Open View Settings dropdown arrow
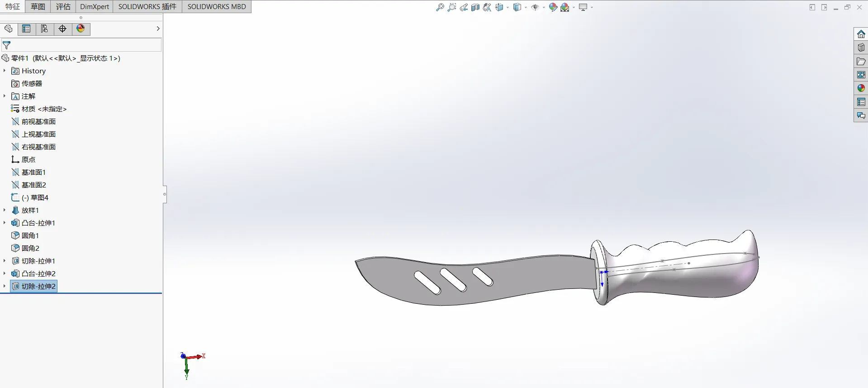The image size is (868, 388). tap(592, 7)
